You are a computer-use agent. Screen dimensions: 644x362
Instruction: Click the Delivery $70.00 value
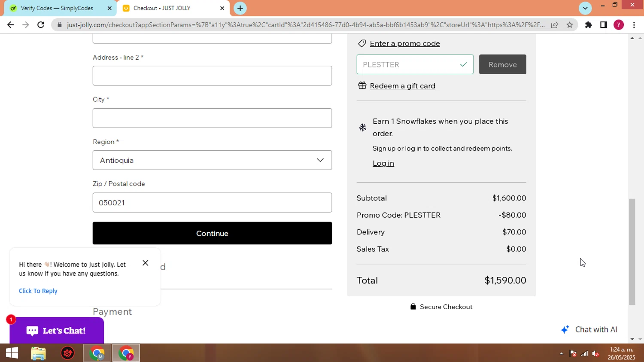pyautogui.click(x=514, y=232)
